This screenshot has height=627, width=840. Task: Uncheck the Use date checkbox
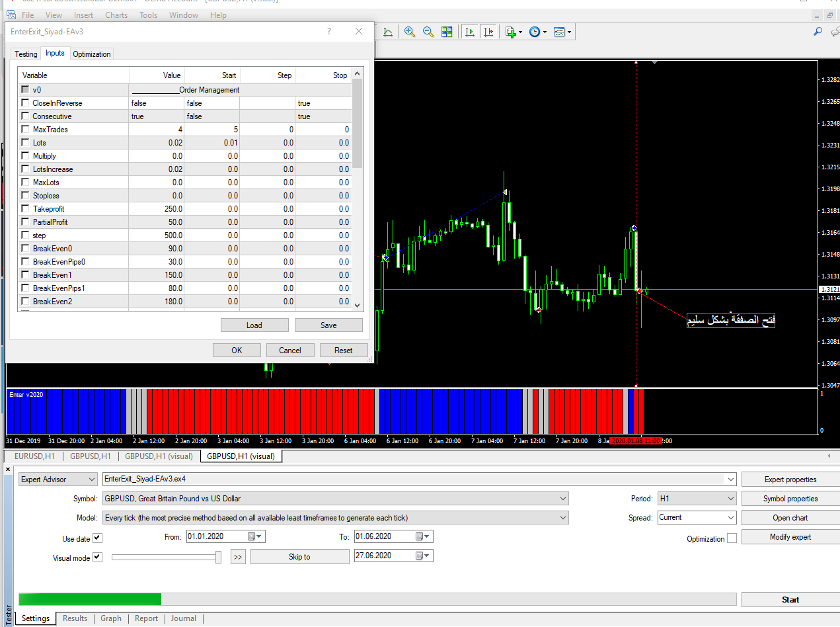(97, 538)
